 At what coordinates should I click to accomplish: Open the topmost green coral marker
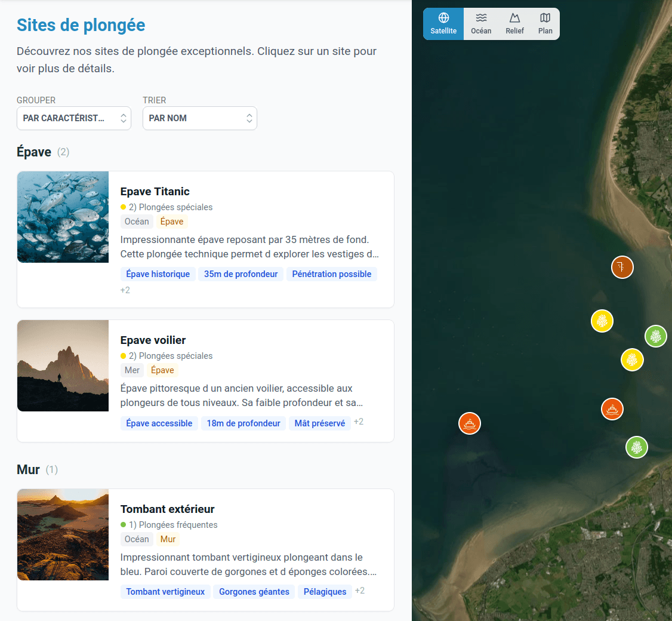click(655, 336)
